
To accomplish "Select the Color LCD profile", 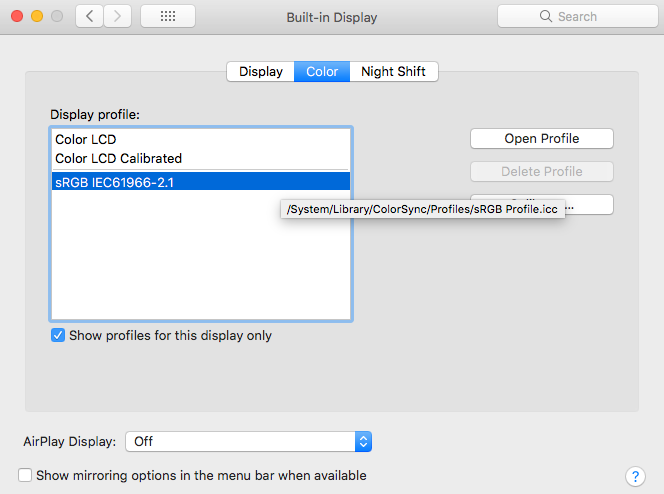I will tap(86, 140).
